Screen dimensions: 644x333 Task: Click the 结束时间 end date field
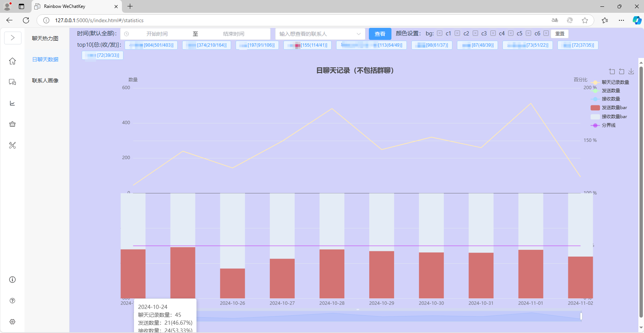coord(234,34)
